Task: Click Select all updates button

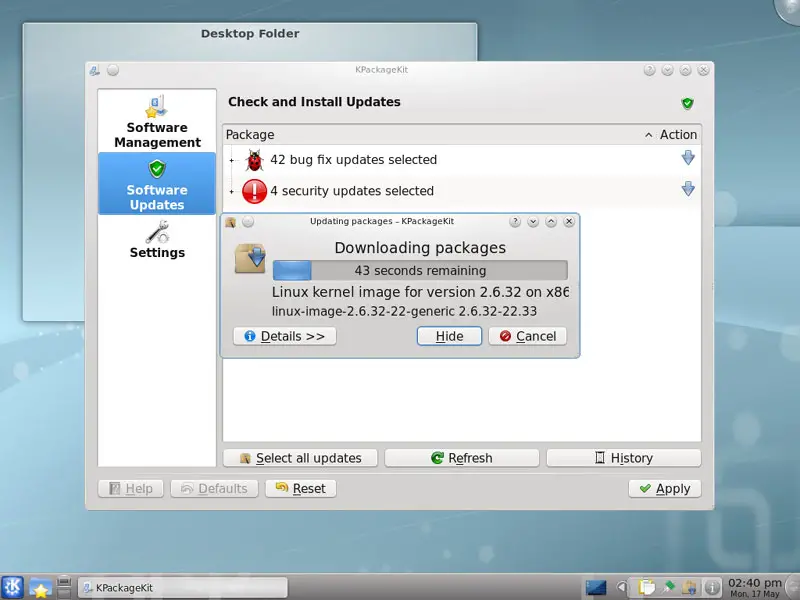Action: (x=300, y=458)
